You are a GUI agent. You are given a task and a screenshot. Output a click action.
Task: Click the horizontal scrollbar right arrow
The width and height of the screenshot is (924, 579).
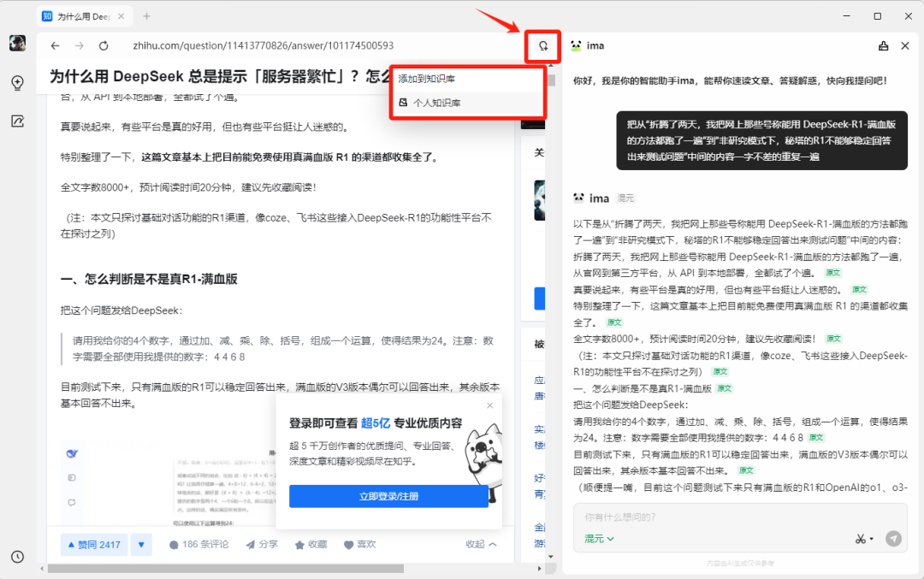539,569
